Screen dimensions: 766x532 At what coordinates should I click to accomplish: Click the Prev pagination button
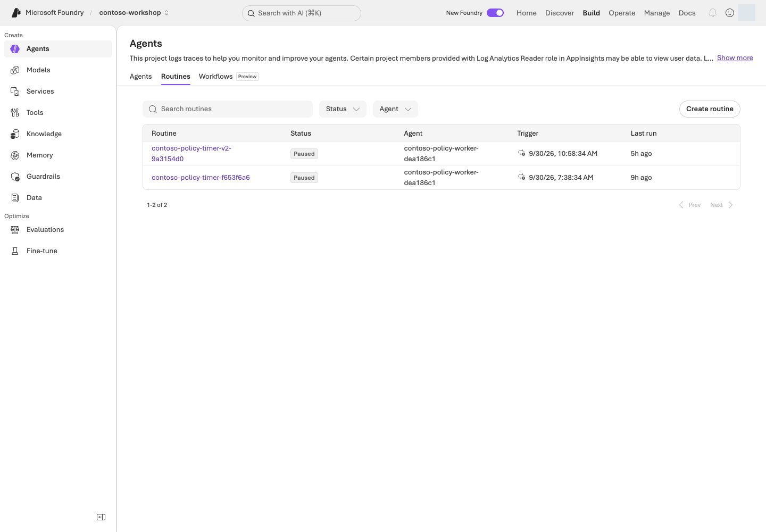(689, 205)
